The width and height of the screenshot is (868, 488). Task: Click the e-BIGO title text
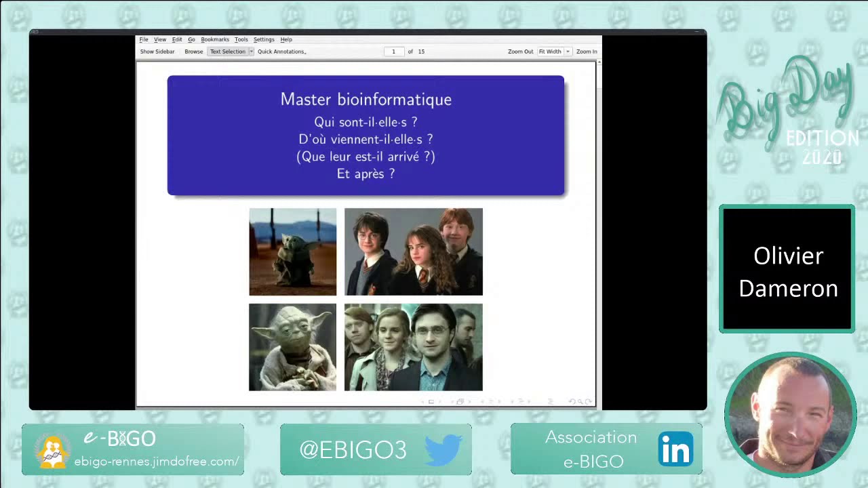119,439
